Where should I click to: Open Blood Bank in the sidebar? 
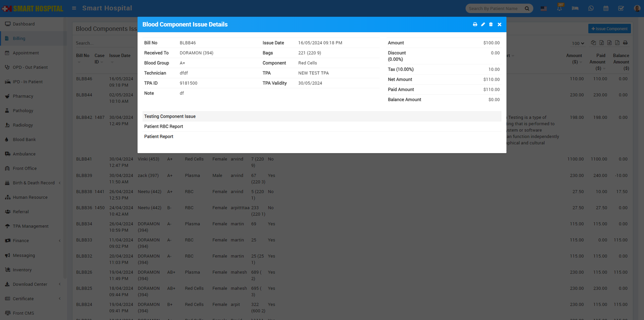tap(24, 139)
